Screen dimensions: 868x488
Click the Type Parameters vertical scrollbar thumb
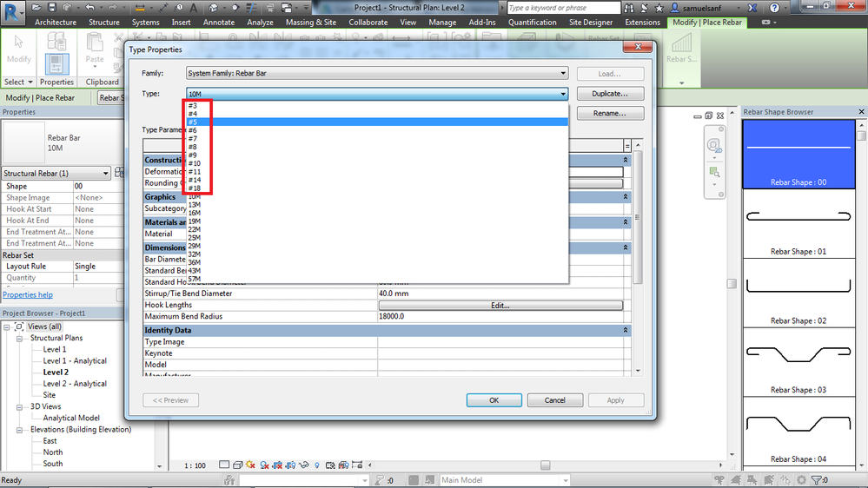coord(638,217)
